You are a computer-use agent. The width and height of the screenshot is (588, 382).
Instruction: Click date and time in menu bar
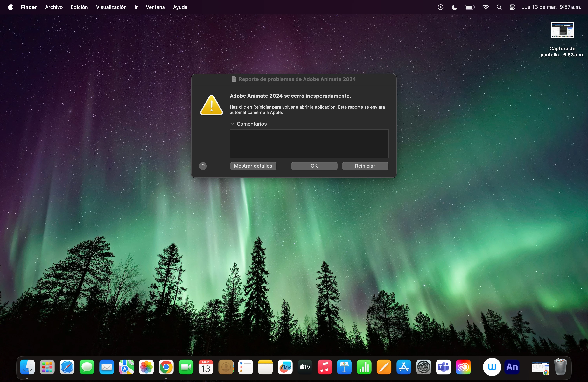pyautogui.click(x=551, y=7)
